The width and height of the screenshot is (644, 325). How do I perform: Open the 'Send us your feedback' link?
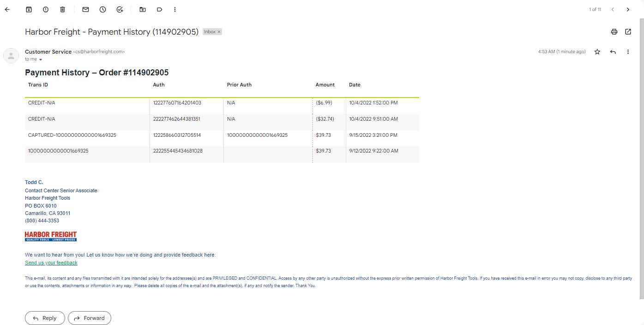(x=51, y=263)
